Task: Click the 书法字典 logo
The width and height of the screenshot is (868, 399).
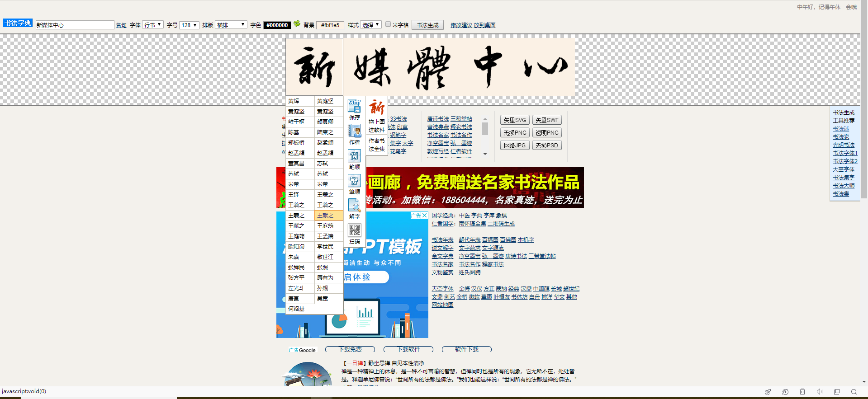Action: tap(18, 23)
